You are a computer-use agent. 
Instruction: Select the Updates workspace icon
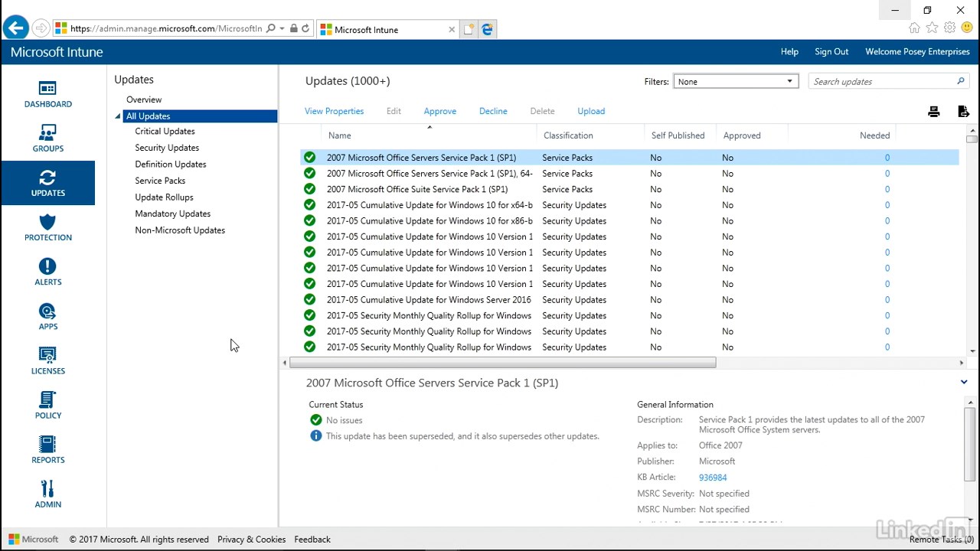[47, 183]
